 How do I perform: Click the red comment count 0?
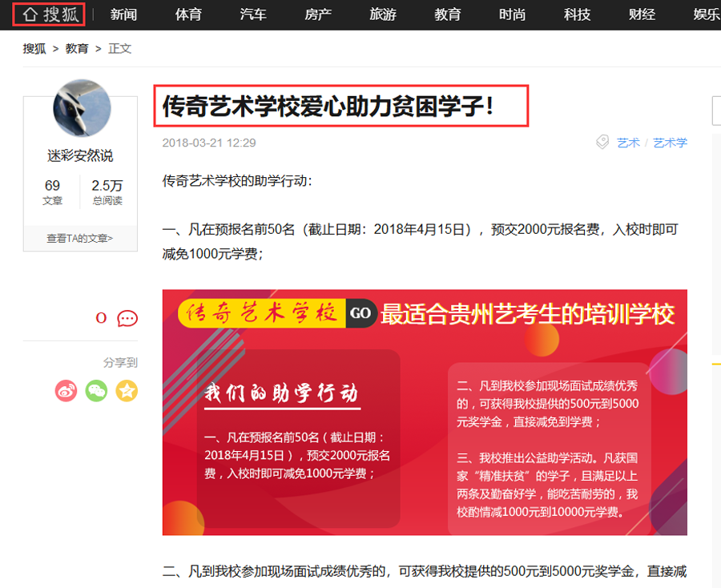click(101, 318)
